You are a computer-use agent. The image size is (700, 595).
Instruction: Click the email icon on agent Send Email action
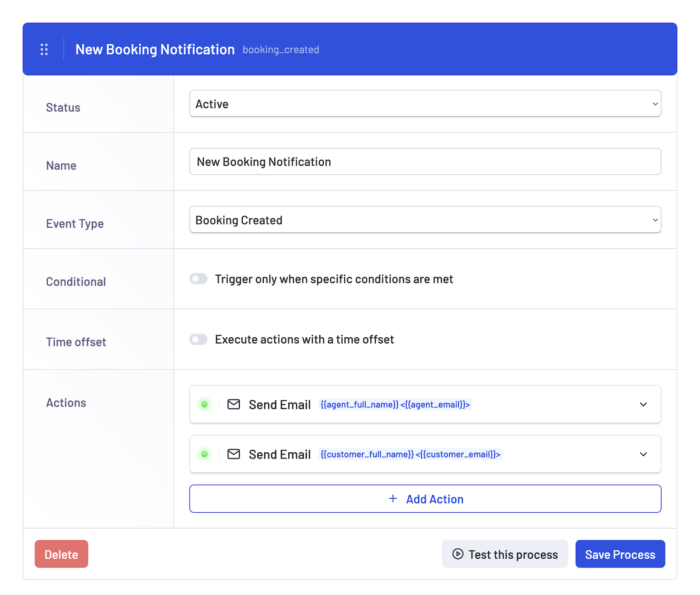point(234,404)
